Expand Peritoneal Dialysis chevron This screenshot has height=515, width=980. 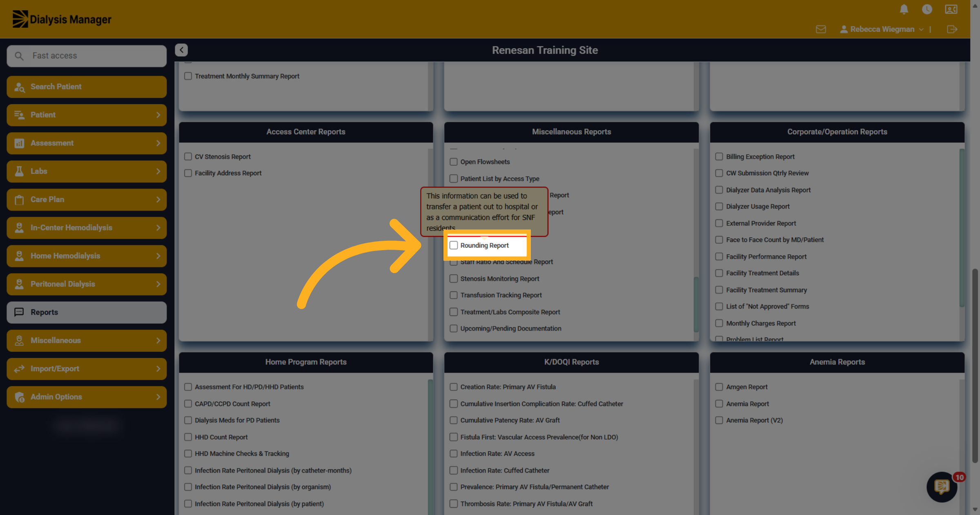point(158,284)
